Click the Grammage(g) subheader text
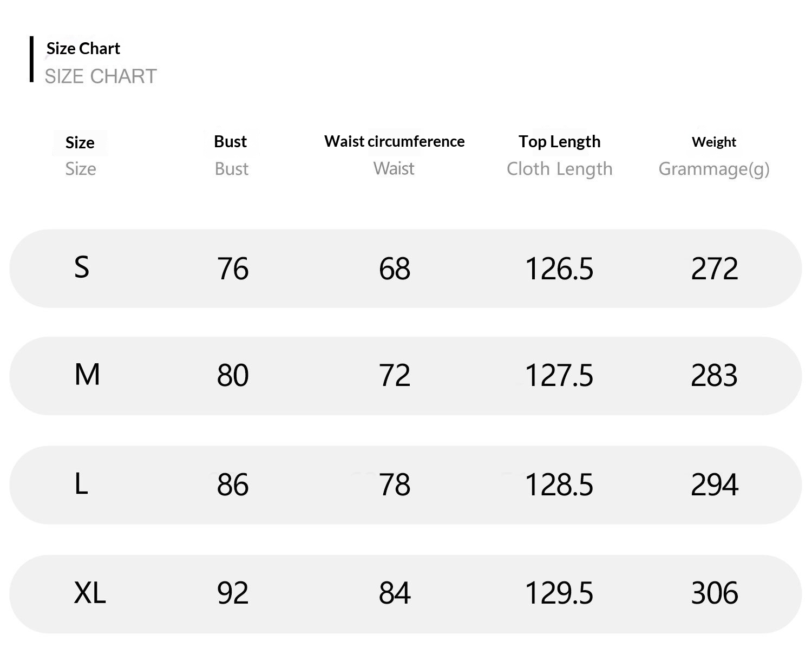 point(713,169)
